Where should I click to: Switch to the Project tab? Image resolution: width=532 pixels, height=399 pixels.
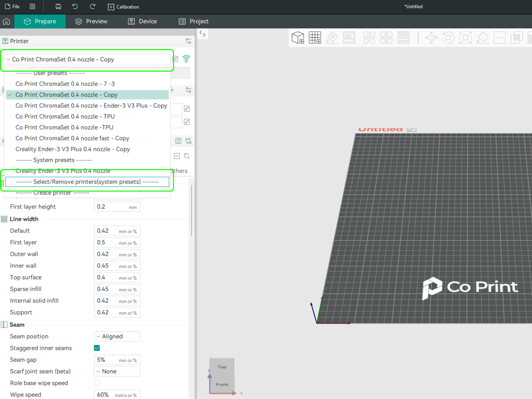pos(194,21)
